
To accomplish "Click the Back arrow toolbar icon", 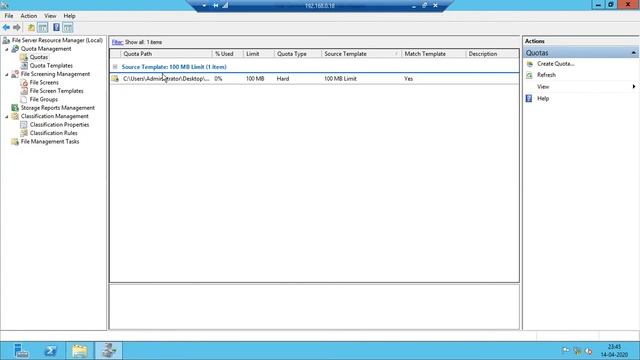I will point(6,27).
